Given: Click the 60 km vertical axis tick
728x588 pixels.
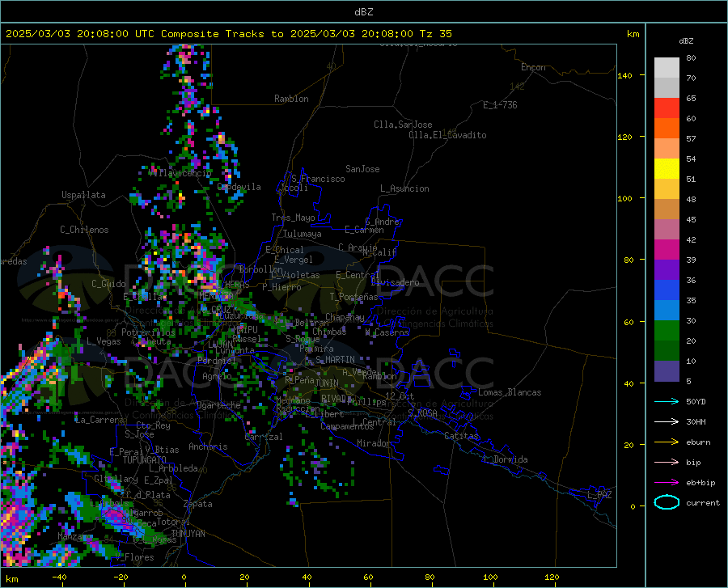Looking at the screenshot, I should pos(629,322).
